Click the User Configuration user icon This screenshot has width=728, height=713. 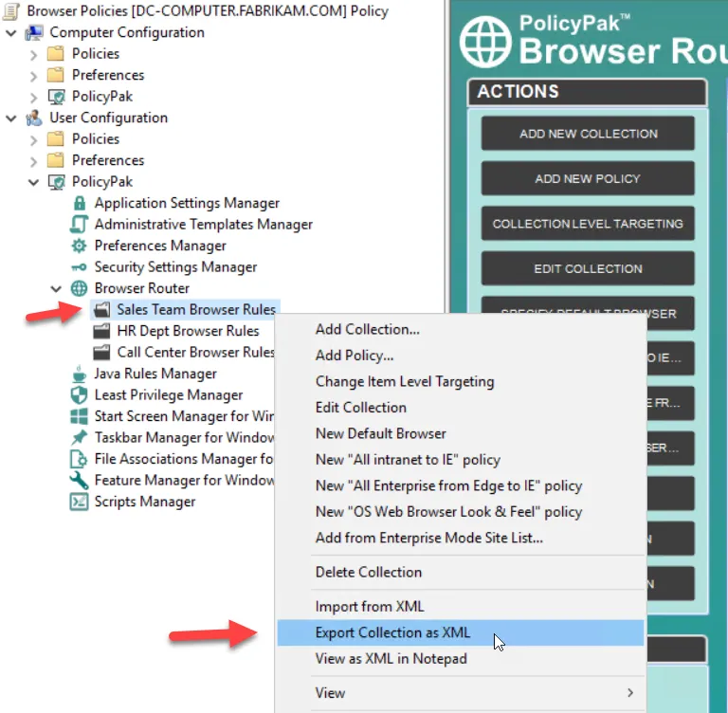point(34,118)
